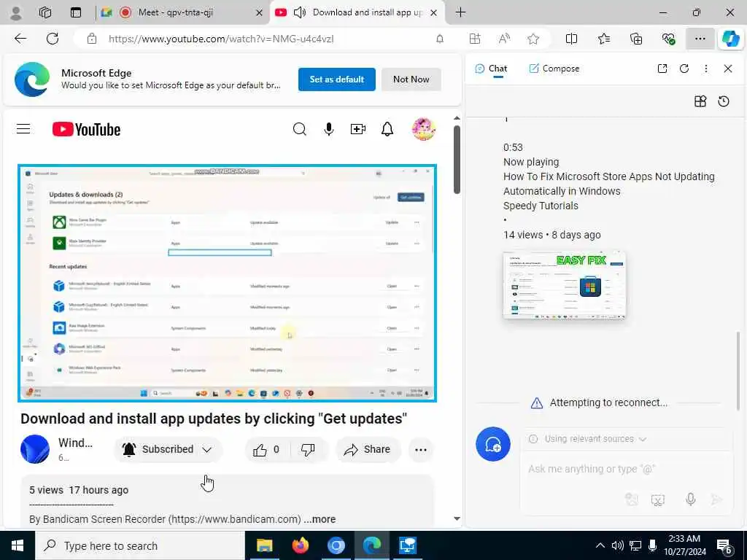This screenshot has height=560, width=747.
Task: Open the YouTube account avatar
Action: [424, 129]
